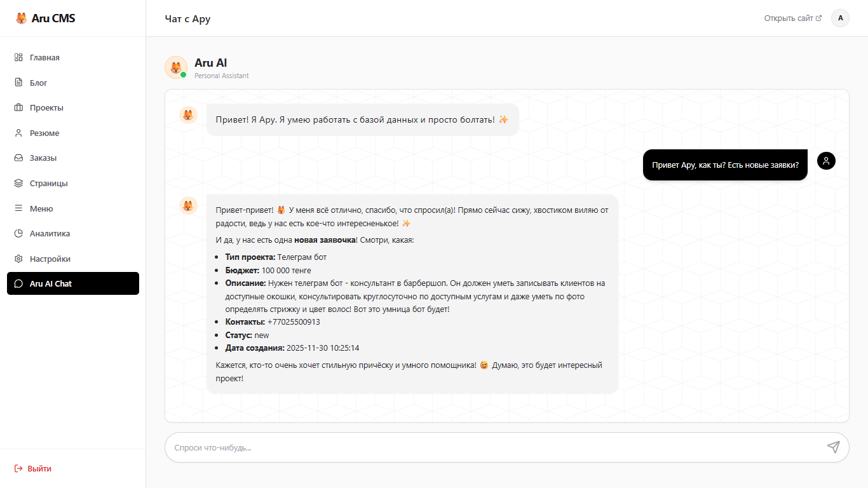Screen dimensions: 868x488
Task: Click the Блог document icon
Action: pyautogui.click(x=18, y=83)
